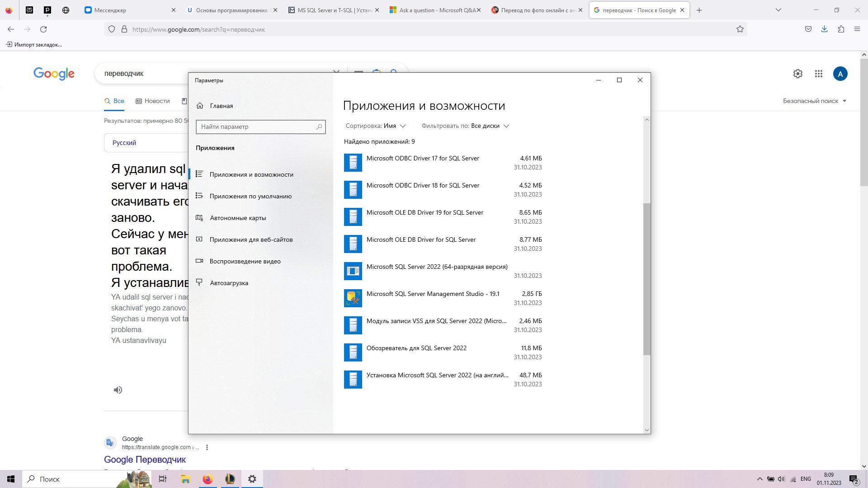Click the SQL Server Management Studio app icon

[x=353, y=298]
